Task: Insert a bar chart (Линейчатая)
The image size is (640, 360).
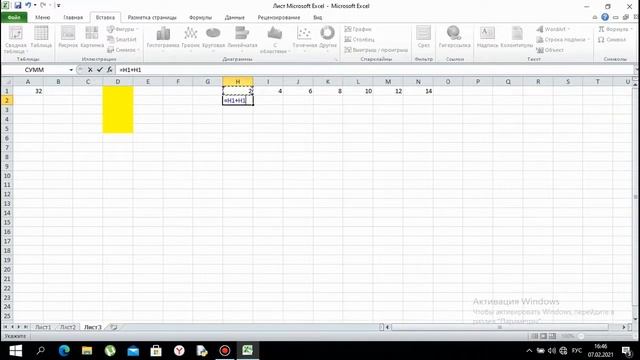Action: [x=242, y=38]
